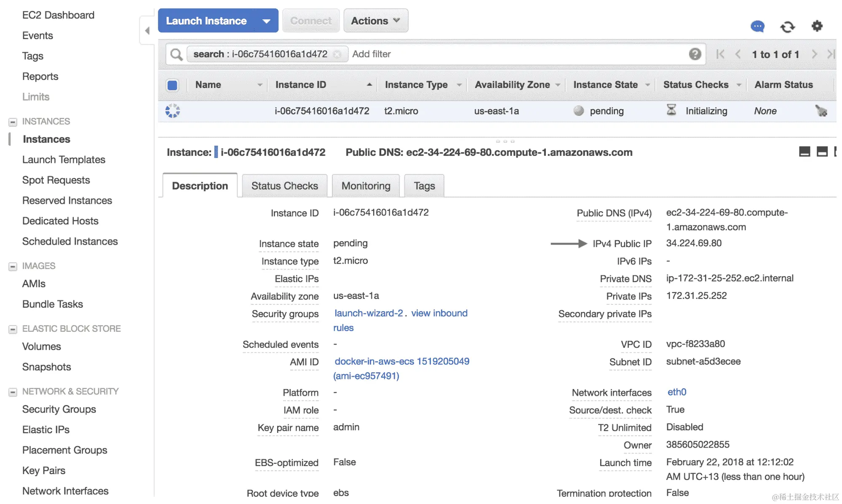Switch to the Status Checks tab
The height and width of the screenshot is (504, 842).
284,186
